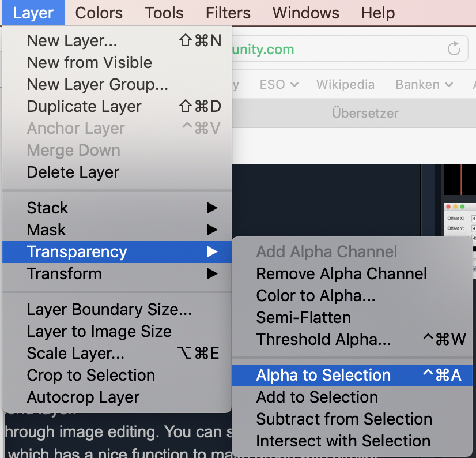Open the ESO bookmarks dropdown
476x458 pixels.
279,85
